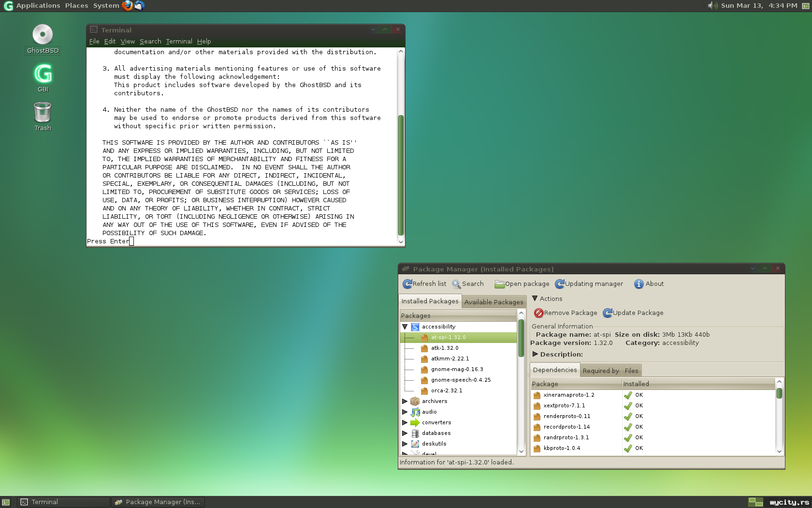Click the About info icon

(x=638, y=284)
